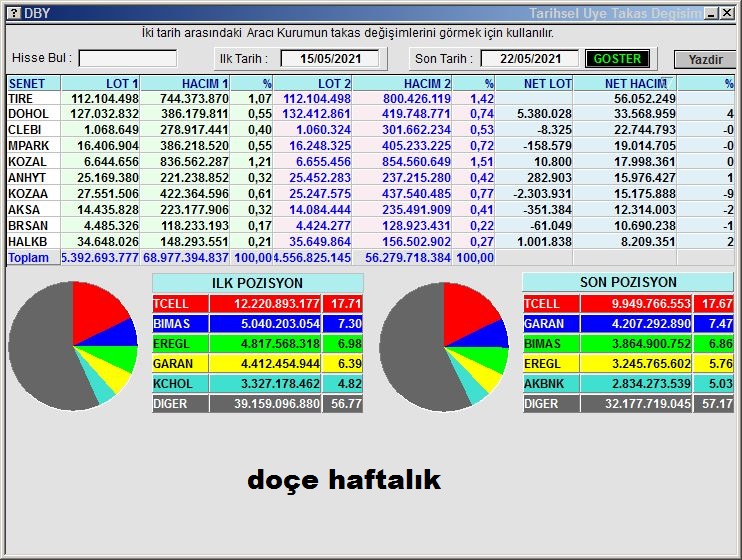Close the DBY window
The image size is (742, 560).
point(727,13)
